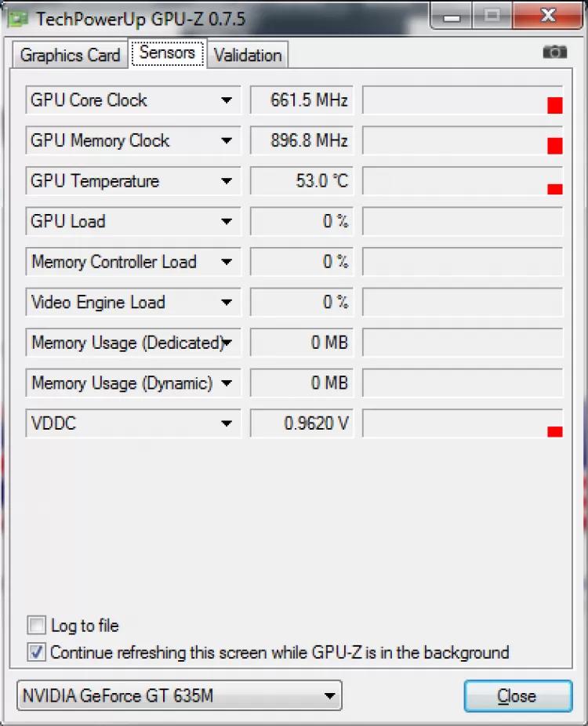Expand the GPU Memory Clock dropdown
The width and height of the screenshot is (588, 726).
[227, 141]
